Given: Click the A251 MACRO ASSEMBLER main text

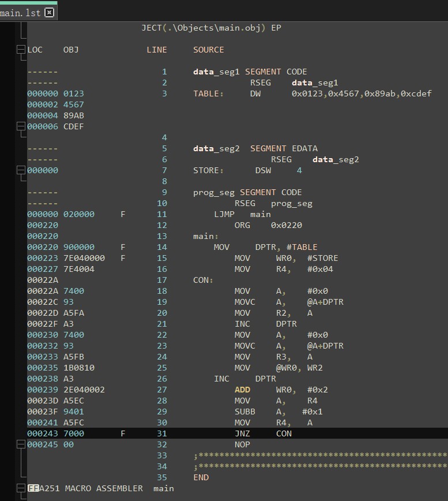Looking at the screenshot, I should (107, 488).
